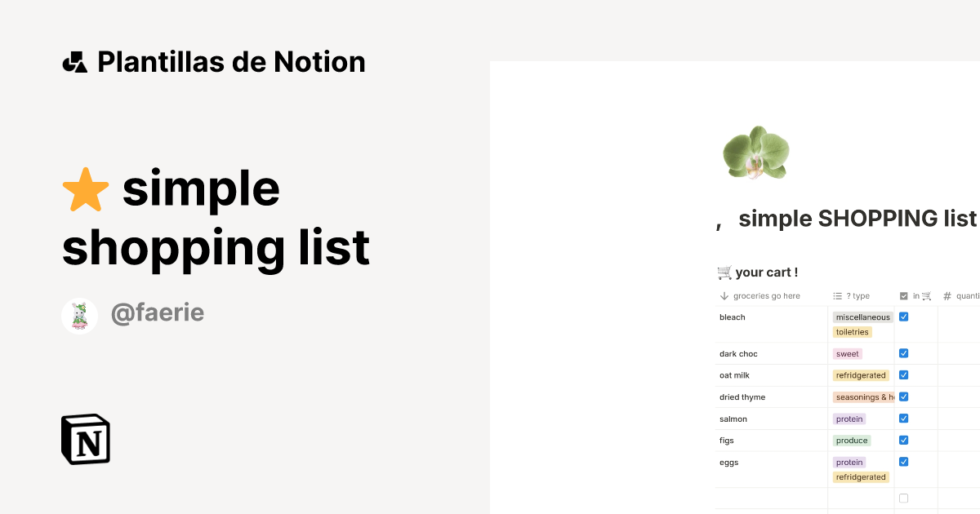Click the shopping cart icon beside 'your cart !'
Screen dimensions: 980x514
click(726, 272)
